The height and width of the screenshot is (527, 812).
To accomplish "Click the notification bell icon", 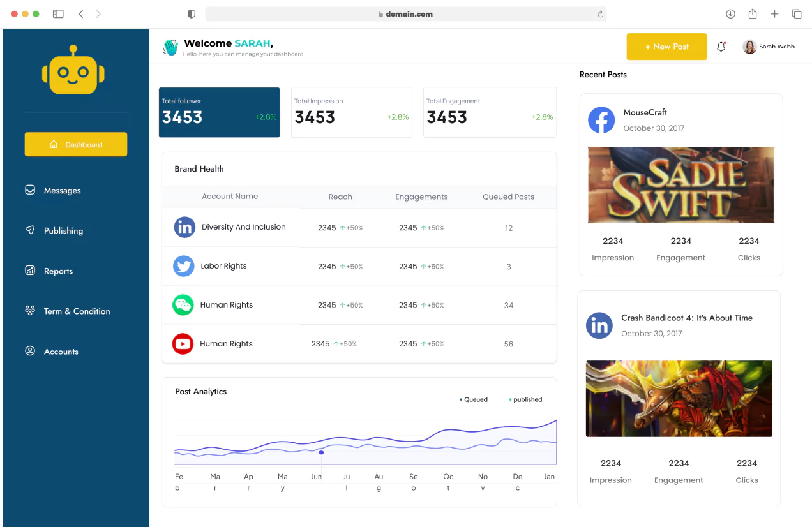I will 721,47.
